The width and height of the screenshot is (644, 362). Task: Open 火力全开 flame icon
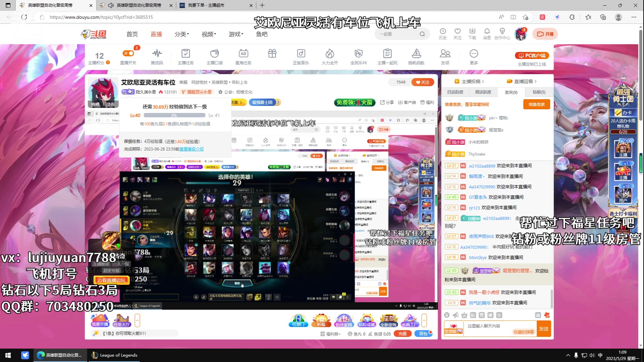pos(330,56)
